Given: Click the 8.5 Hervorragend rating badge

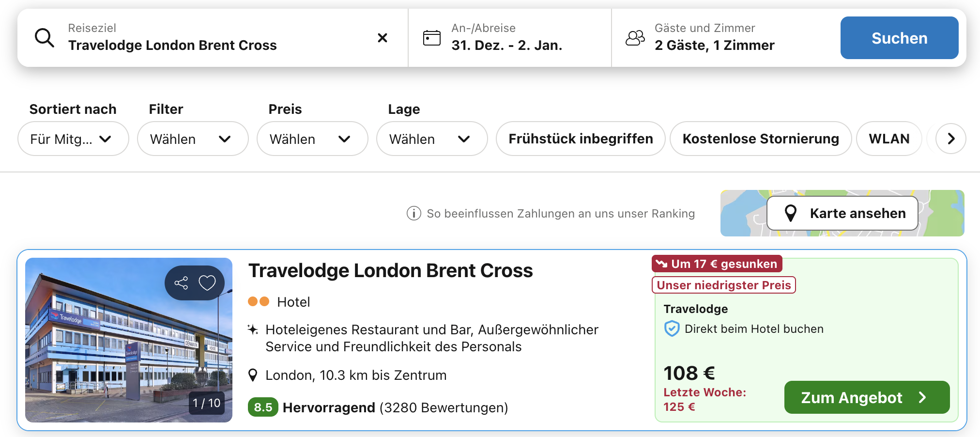Looking at the screenshot, I should click(262, 407).
